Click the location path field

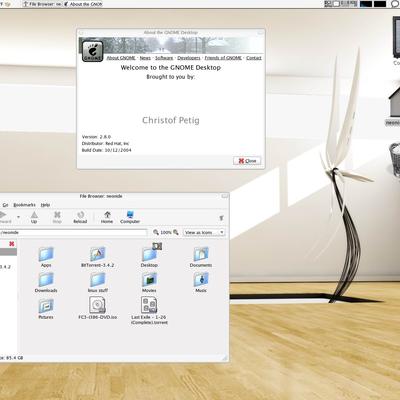[x=73, y=232]
